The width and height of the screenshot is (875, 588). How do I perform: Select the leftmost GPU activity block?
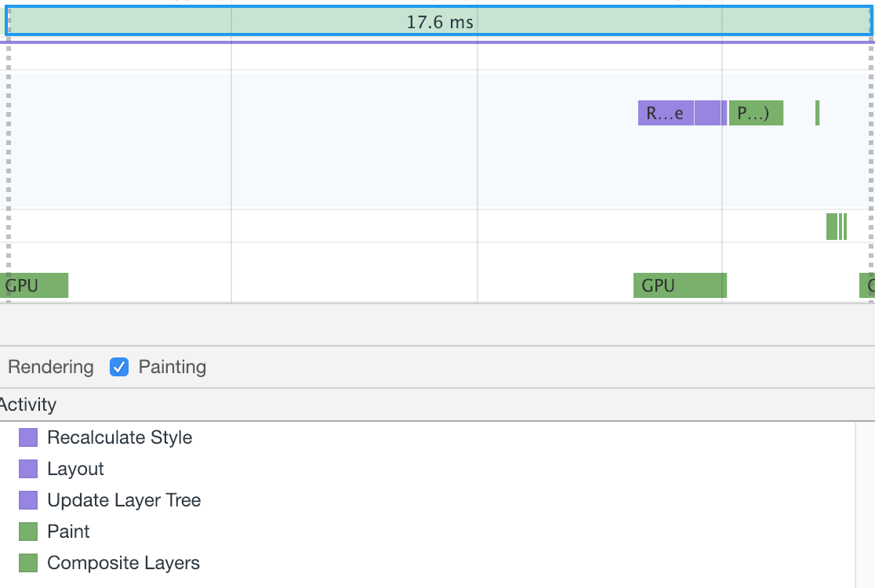point(34,285)
